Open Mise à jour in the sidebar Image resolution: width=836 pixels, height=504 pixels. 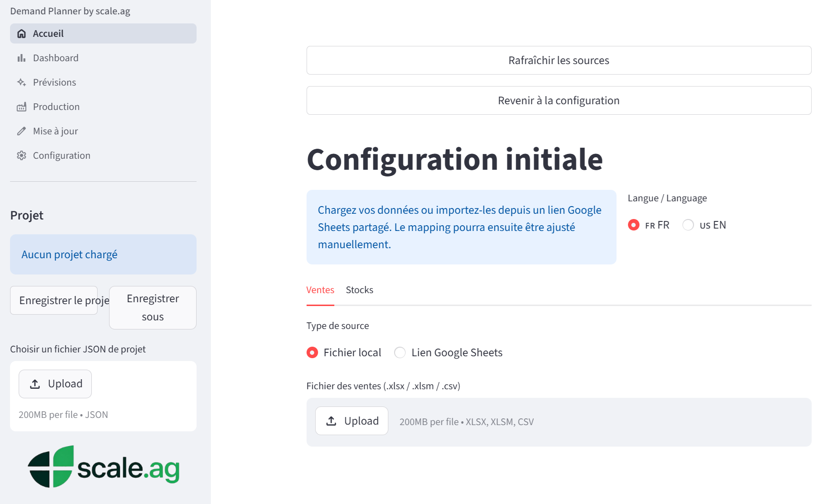pos(103,131)
